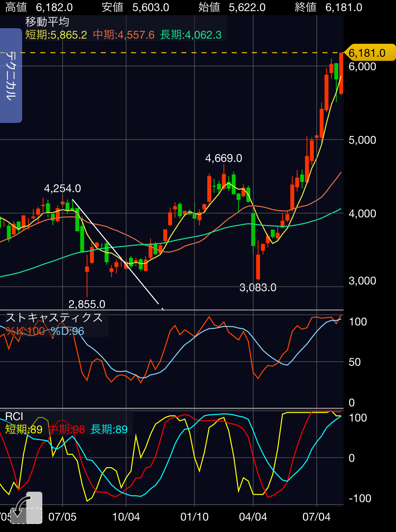
Task: Tap the %K:100 stochastics value
Action: pos(25,331)
